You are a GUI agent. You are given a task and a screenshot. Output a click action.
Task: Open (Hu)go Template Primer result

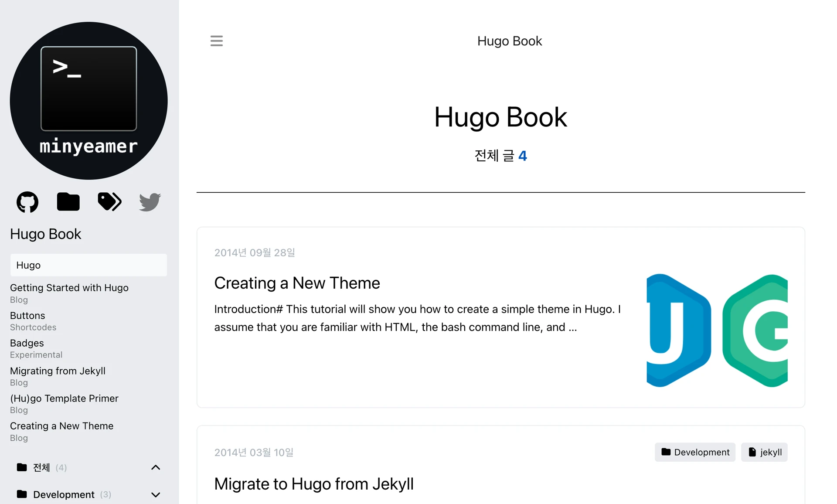coord(64,398)
